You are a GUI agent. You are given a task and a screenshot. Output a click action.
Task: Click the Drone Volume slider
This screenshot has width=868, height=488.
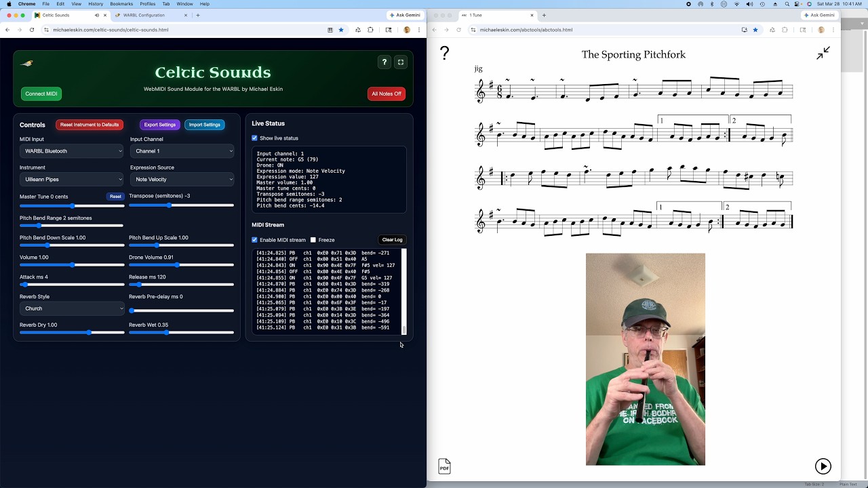pos(181,265)
